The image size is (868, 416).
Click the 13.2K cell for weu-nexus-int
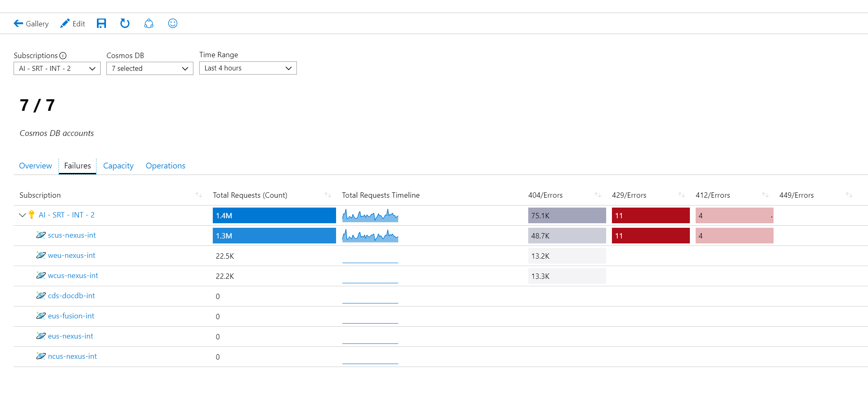point(567,256)
